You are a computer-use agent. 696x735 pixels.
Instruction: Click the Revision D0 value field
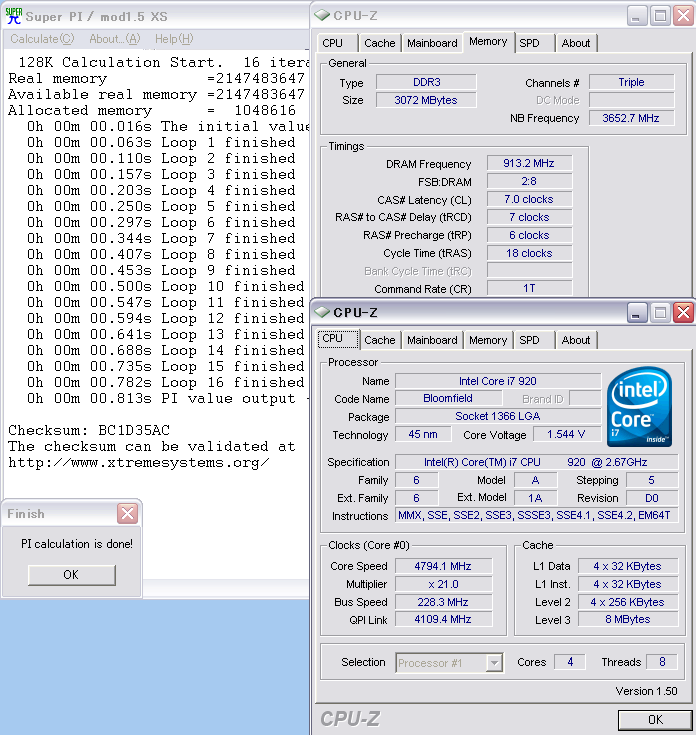point(652,498)
